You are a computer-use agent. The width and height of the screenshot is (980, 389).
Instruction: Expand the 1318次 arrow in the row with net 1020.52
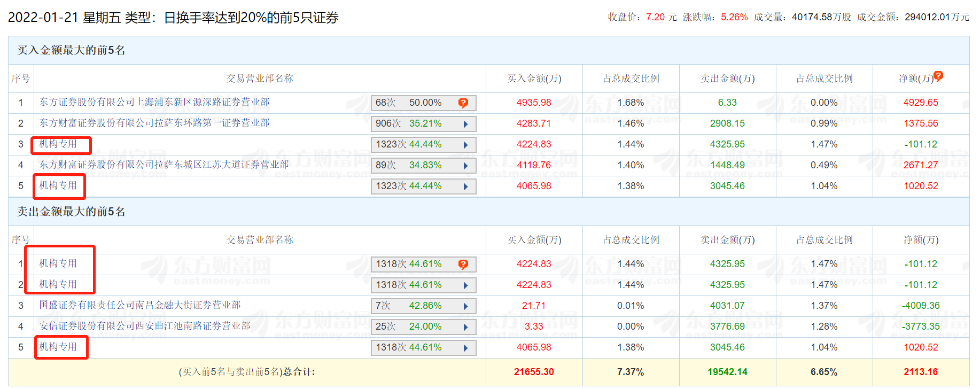pos(465,348)
